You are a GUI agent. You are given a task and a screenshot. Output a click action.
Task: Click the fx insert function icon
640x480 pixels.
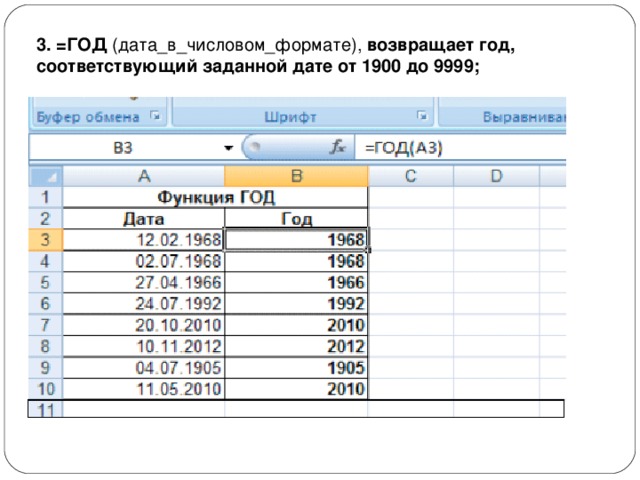338,147
